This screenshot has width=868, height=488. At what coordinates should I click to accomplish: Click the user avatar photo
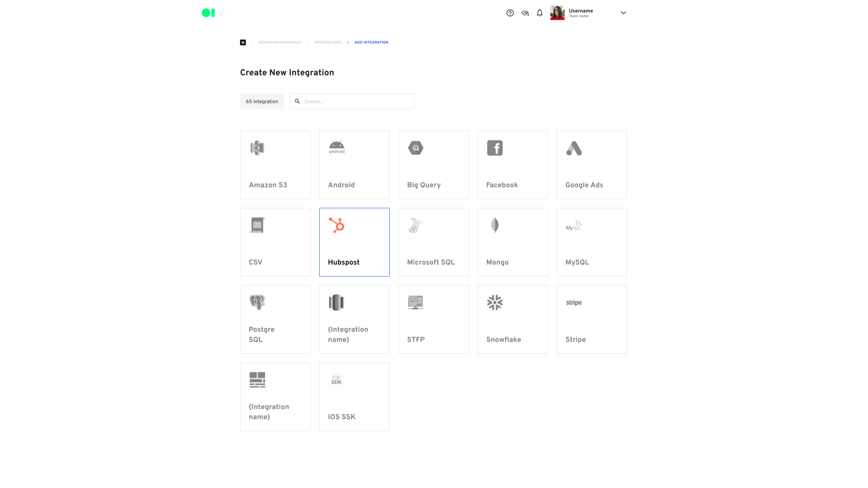tap(557, 13)
